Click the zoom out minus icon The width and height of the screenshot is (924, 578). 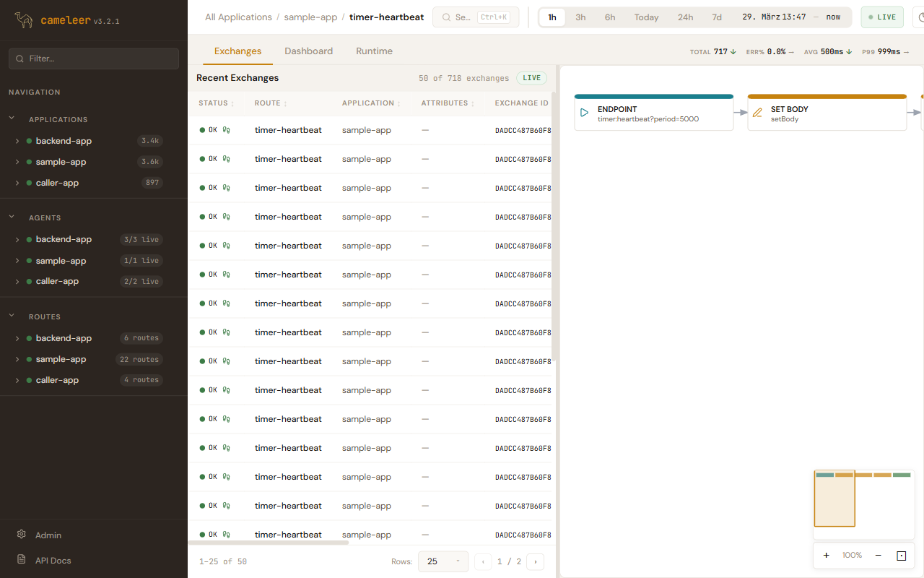[x=878, y=555]
